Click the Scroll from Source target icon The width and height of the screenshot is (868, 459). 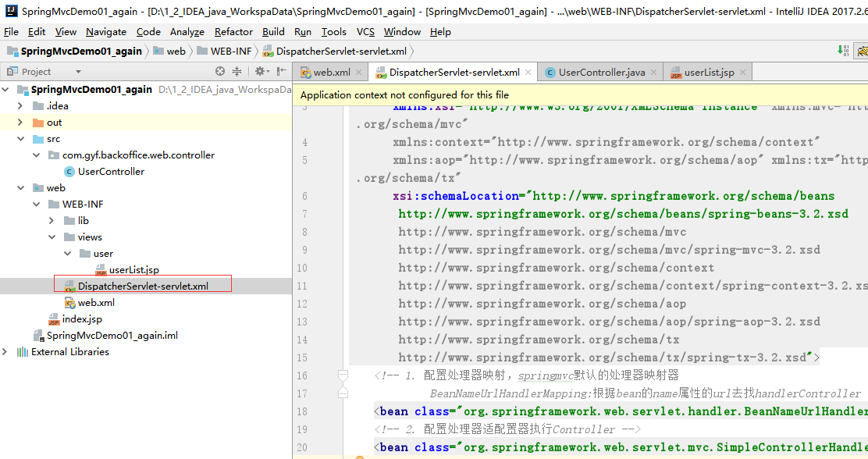pyautogui.click(x=220, y=71)
